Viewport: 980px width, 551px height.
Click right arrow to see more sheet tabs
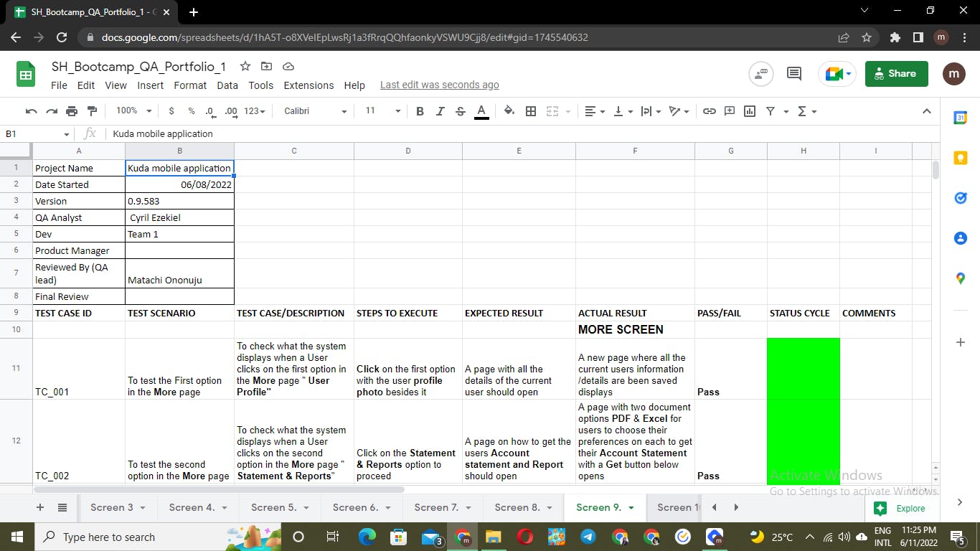pyautogui.click(x=736, y=507)
